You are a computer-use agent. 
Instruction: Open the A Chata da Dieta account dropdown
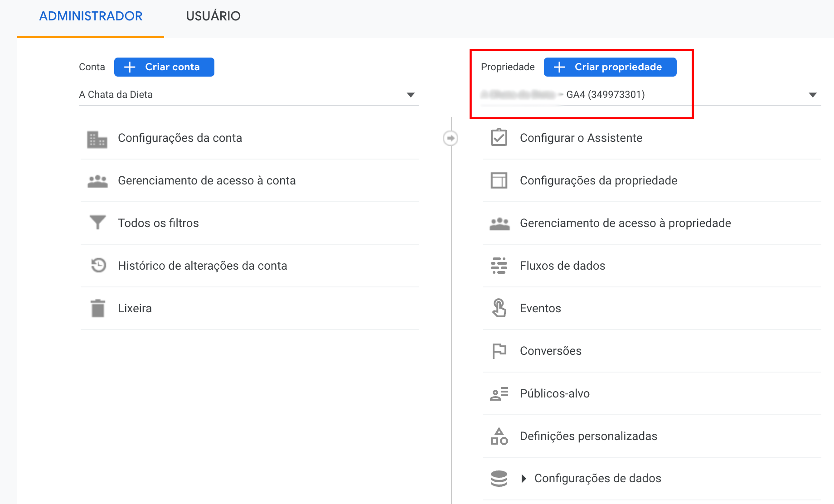411,95
